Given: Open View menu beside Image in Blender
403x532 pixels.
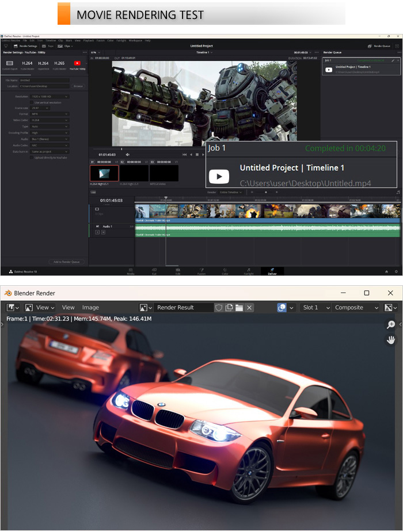Looking at the screenshot, I should [68, 307].
